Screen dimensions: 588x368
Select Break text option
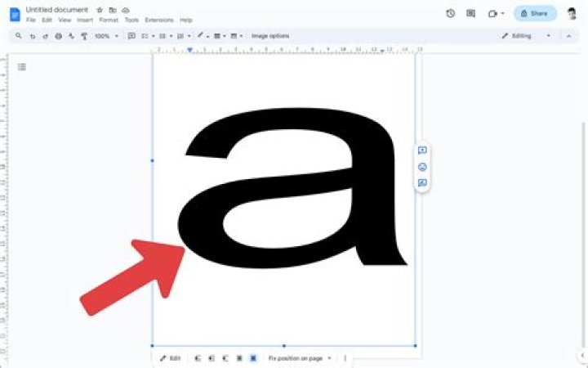coord(225,358)
